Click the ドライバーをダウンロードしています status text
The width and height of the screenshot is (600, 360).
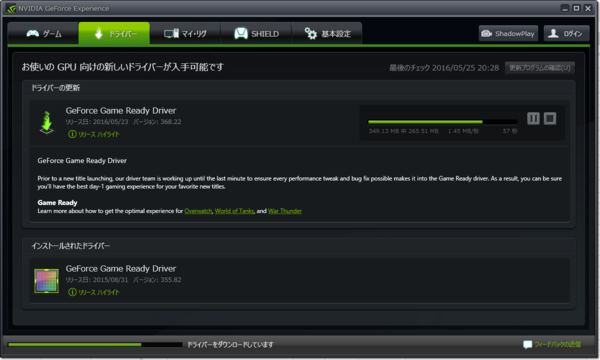pos(230,345)
